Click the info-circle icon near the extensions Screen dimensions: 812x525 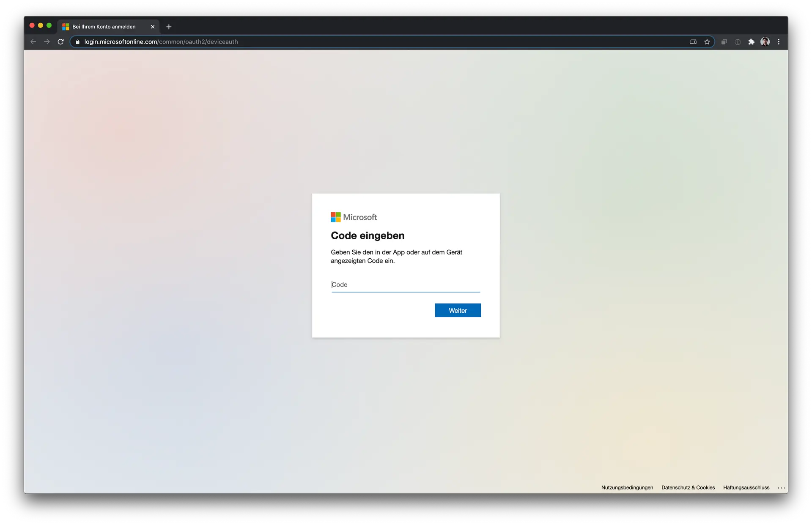[738, 41]
